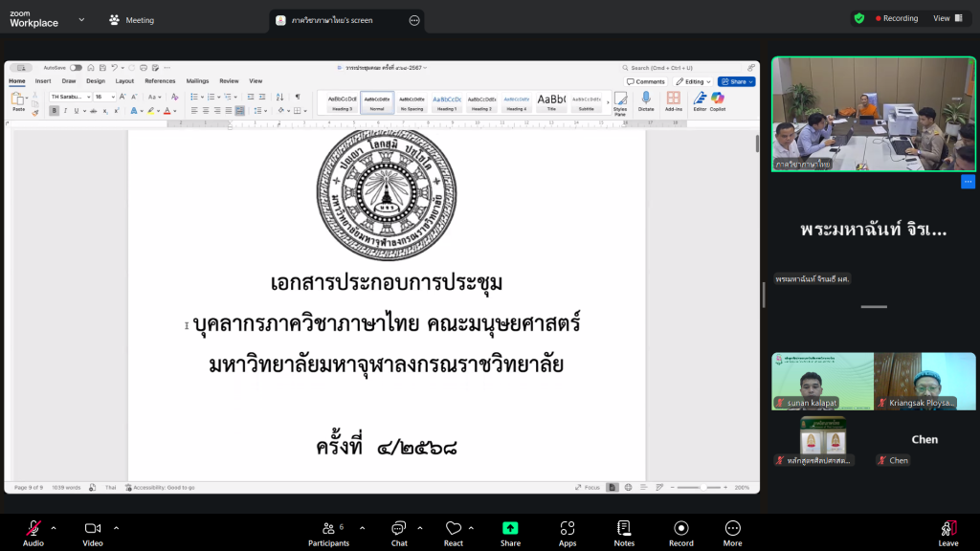Center-align the paragraph text
This screenshot has height=551, width=980.
click(206, 111)
